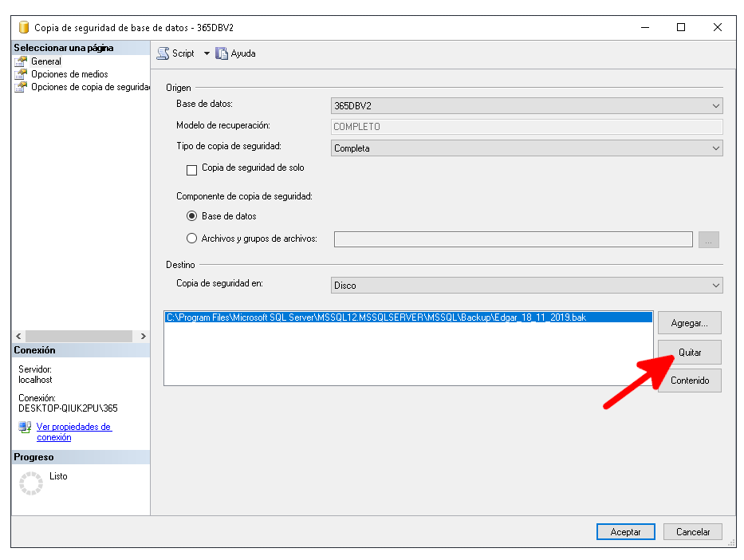
Task: Select the Edgar_18_11_2019.bak backup path
Action: point(376,317)
